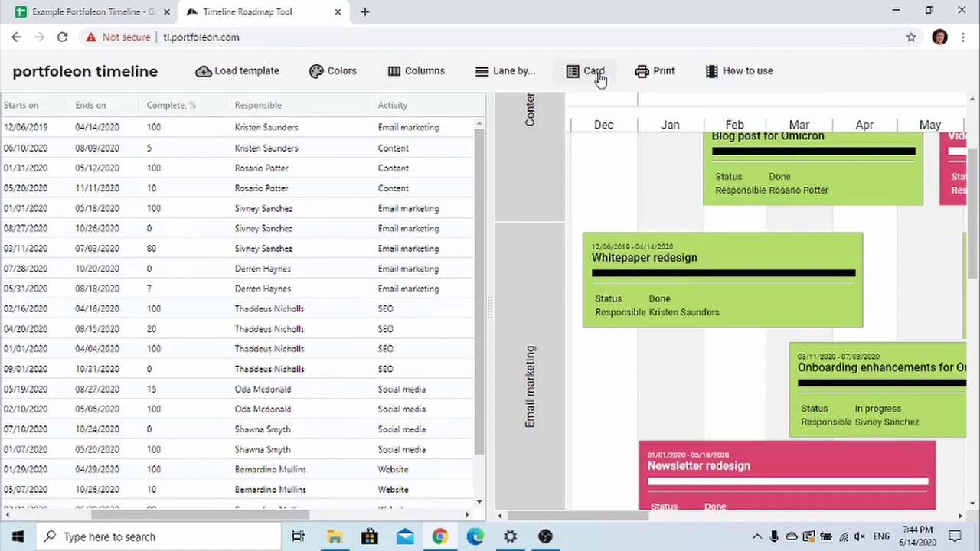Open File Explorer from the taskbar

335,536
